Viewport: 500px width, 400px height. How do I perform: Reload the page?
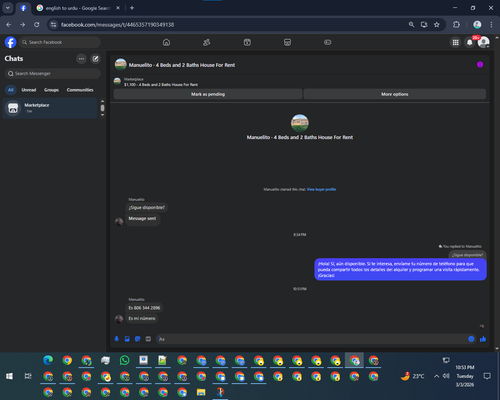pyautogui.click(x=37, y=25)
